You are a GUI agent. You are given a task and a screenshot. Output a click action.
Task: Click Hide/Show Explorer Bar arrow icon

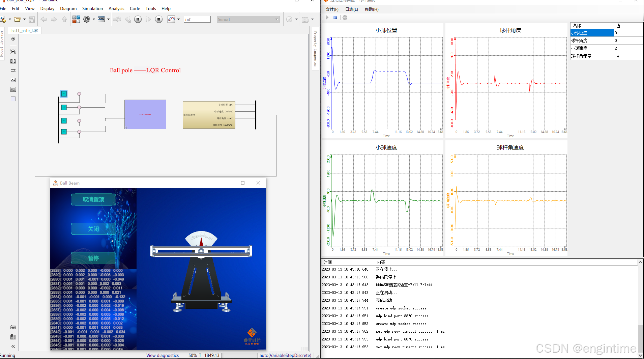(13, 39)
